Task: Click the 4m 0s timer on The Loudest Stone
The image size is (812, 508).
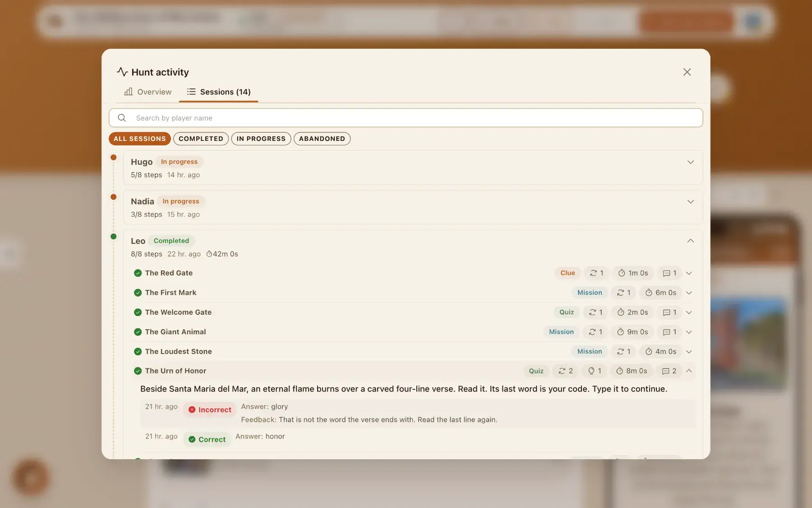Action: pos(661,351)
